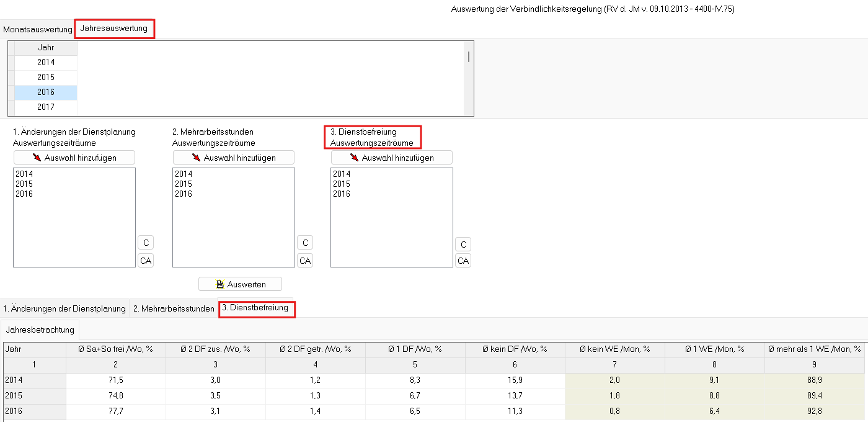Open the Jahresbetrachtung sub-tab
This screenshot has height=422, width=868.
pos(40,330)
